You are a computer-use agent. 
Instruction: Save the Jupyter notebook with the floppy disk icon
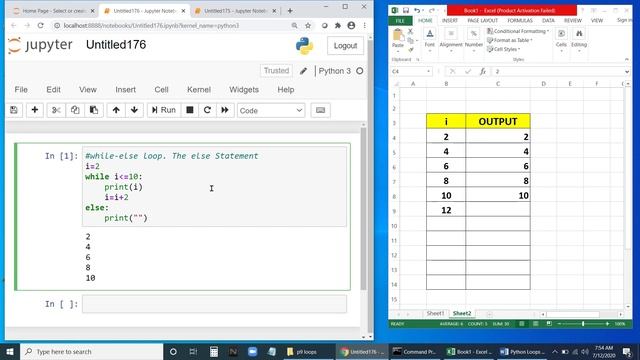tap(14, 110)
